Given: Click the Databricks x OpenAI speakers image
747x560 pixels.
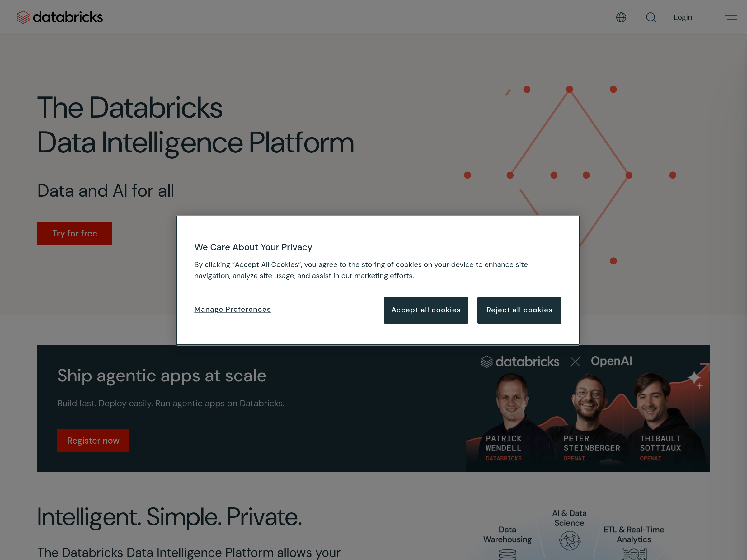Looking at the screenshot, I should (x=588, y=408).
